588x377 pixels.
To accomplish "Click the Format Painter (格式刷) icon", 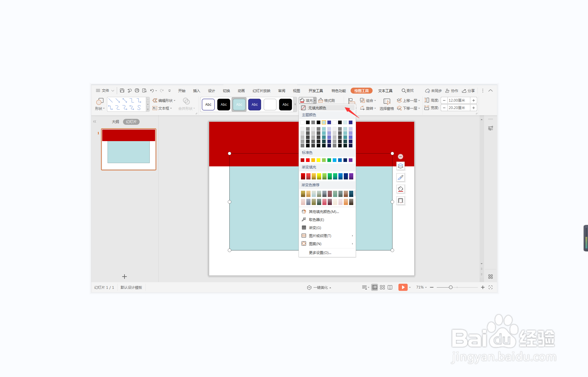I will [321, 100].
